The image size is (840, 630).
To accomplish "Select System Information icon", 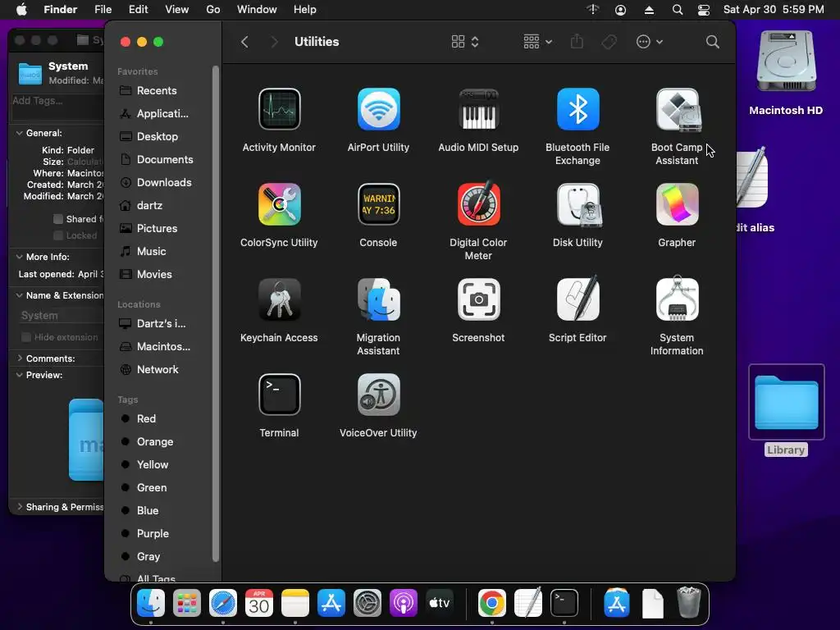I will point(677,299).
